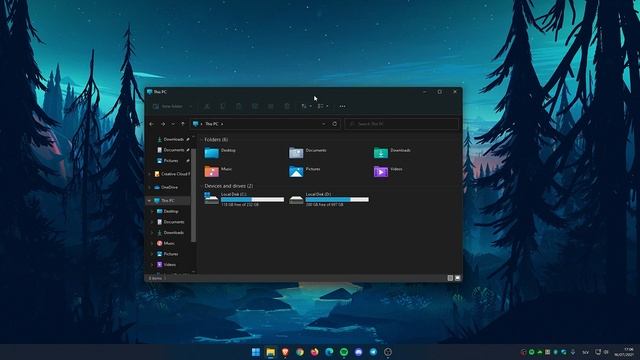This screenshot has width=640, height=360.
Task: Click the Rename icon in Explorer toolbar
Action: [255, 107]
